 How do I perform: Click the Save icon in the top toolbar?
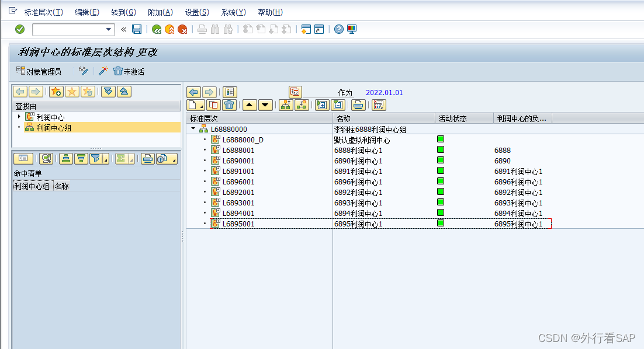coord(137,29)
